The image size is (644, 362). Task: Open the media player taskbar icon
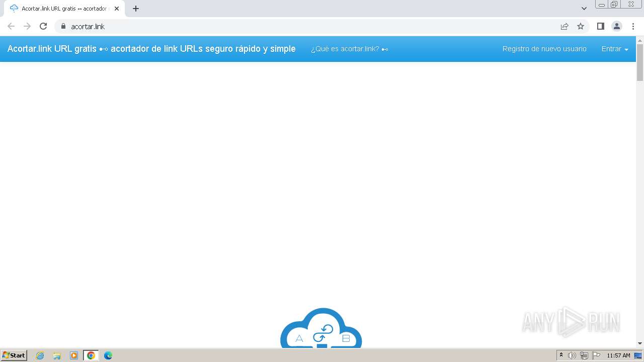point(74,355)
